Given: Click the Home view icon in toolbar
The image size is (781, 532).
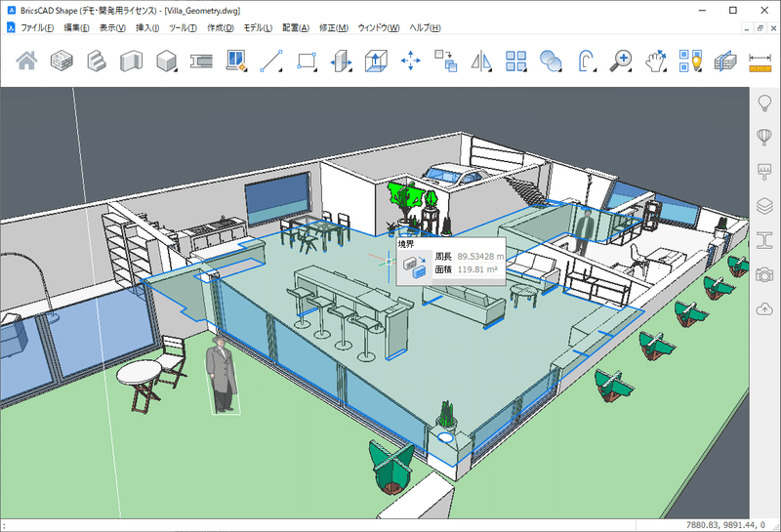Looking at the screenshot, I should click(26, 61).
